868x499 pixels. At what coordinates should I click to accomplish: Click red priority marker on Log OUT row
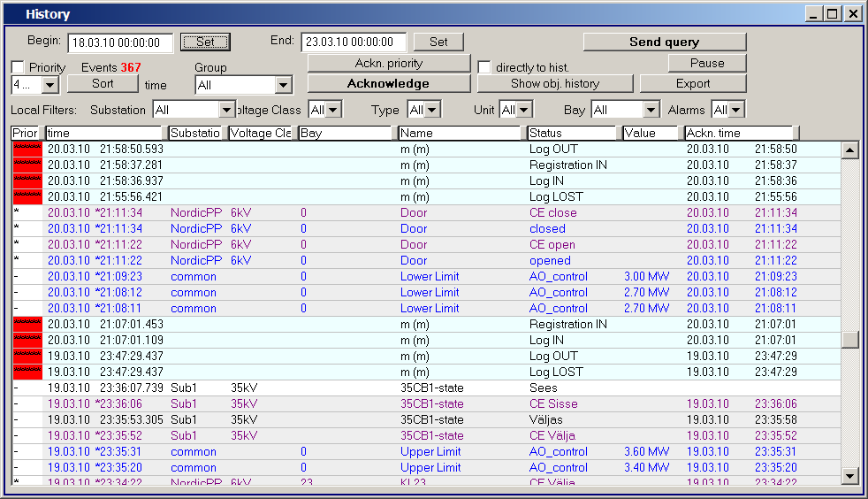(x=27, y=149)
